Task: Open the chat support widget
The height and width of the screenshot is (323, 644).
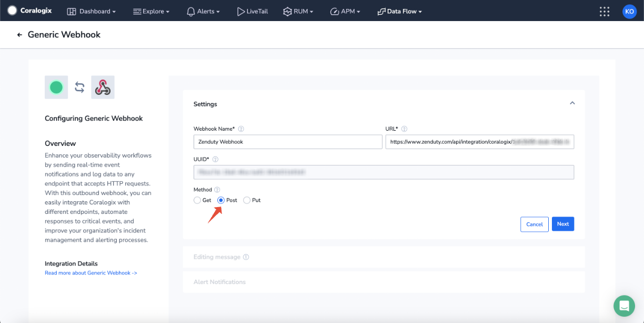Action: pos(624,306)
